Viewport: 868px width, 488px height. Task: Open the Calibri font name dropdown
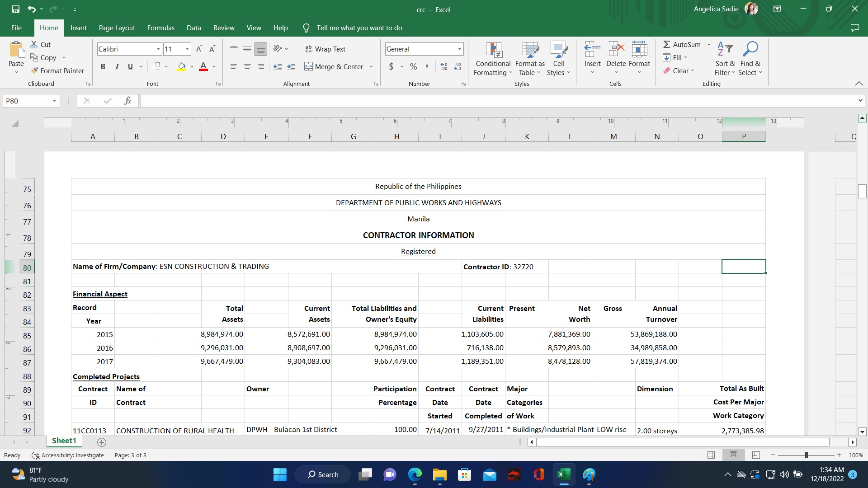pos(158,49)
